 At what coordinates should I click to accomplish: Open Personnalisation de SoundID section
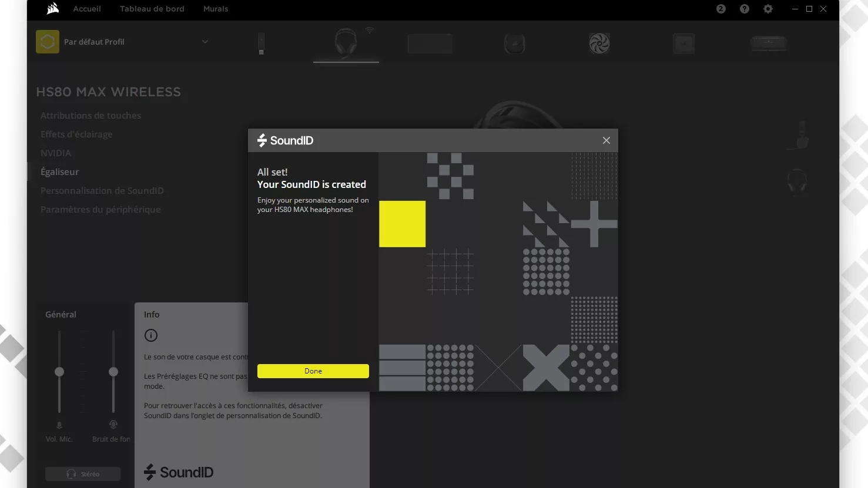point(102,191)
